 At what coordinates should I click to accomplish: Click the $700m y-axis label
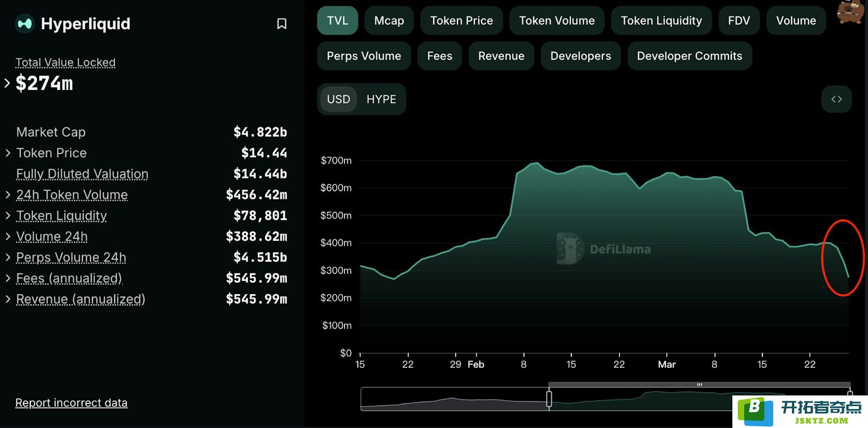(x=336, y=161)
